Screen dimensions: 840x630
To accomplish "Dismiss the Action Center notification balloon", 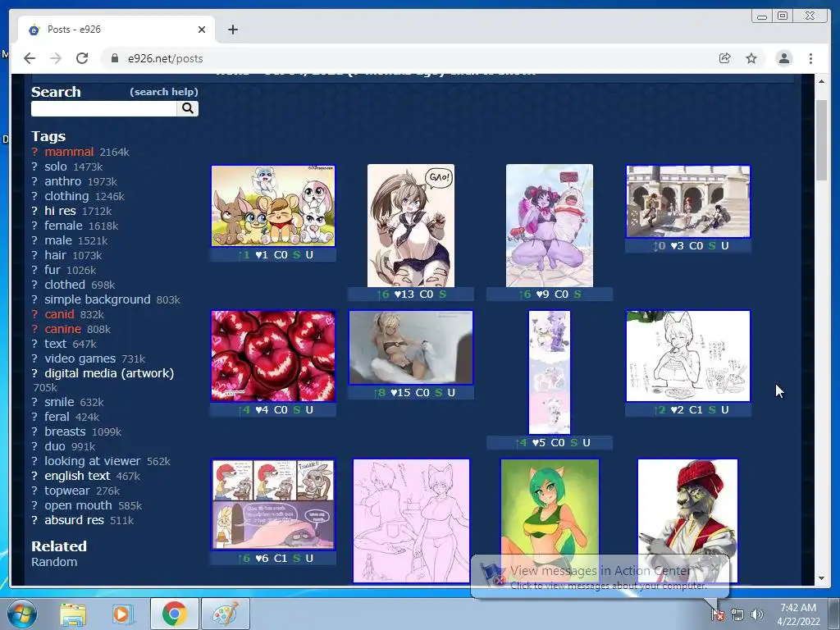I will click(x=715, y=568).
